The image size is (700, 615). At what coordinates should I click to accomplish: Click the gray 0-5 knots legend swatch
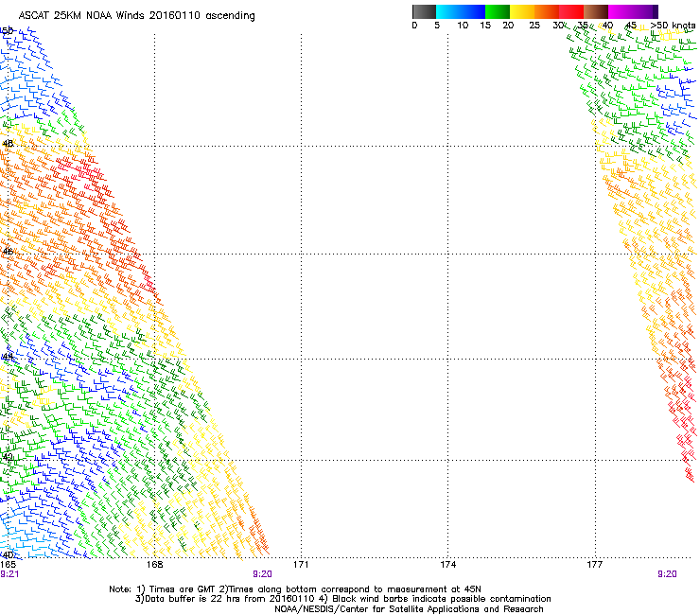point(424,11)
